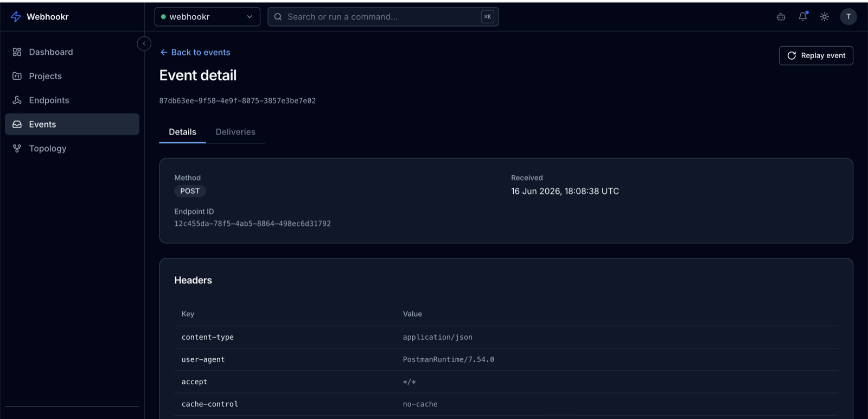Screen dimensions: 868x419
Task: Click the ⌘K shortcut badge
Action: pos(487,17)
